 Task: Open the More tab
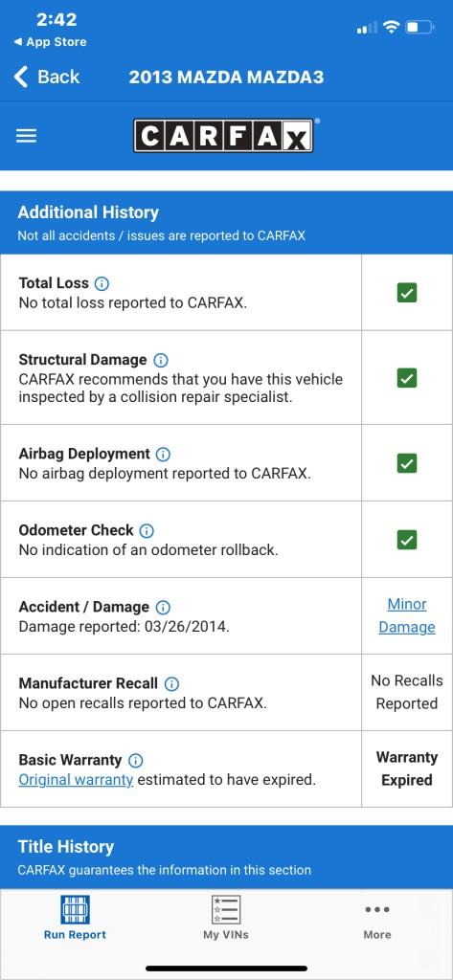(x=377, y=922)
